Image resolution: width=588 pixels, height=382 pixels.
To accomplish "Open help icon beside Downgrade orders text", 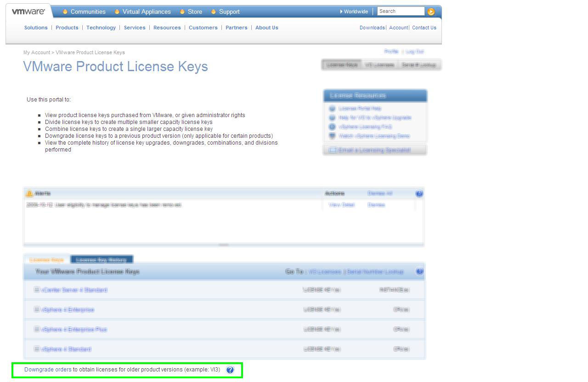I will [x=230, y=370].
